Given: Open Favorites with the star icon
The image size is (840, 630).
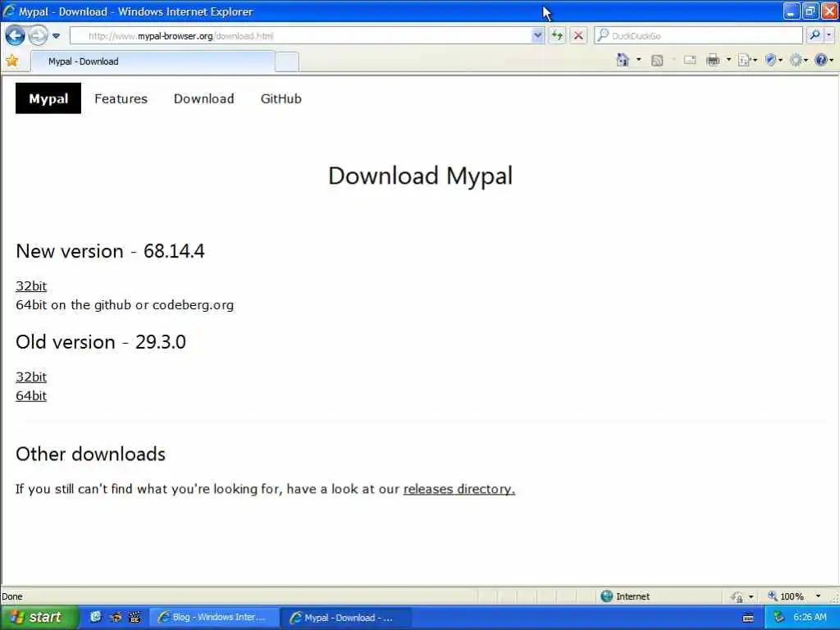Looking at the screenshot, I should pyautogui.click(x=11, y=61).
